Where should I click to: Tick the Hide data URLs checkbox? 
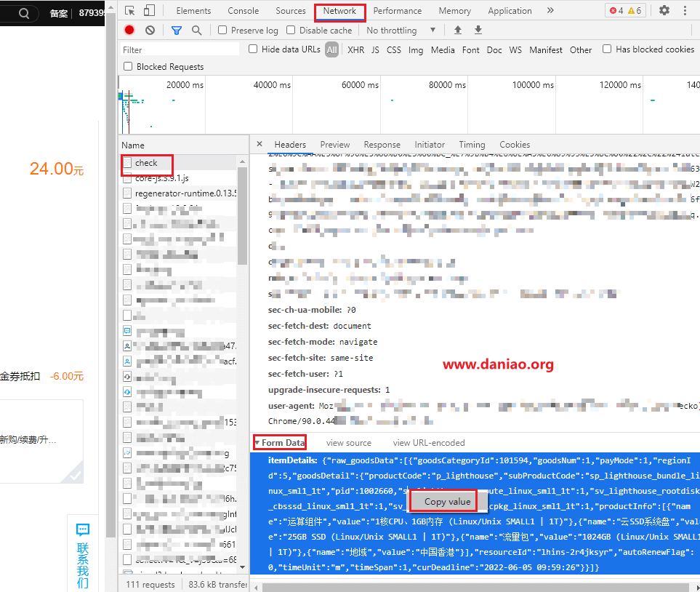[253, 49]
